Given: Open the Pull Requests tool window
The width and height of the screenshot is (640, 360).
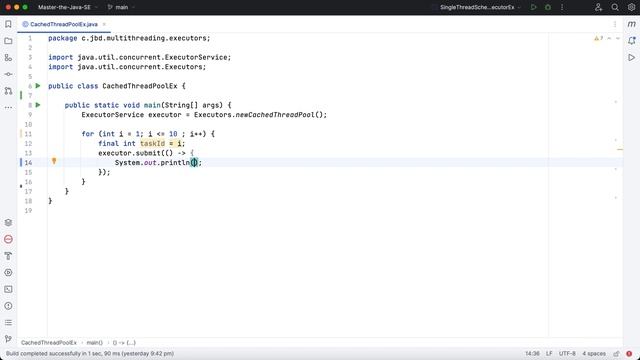Looking at the screenshot, I should [8, 91].
